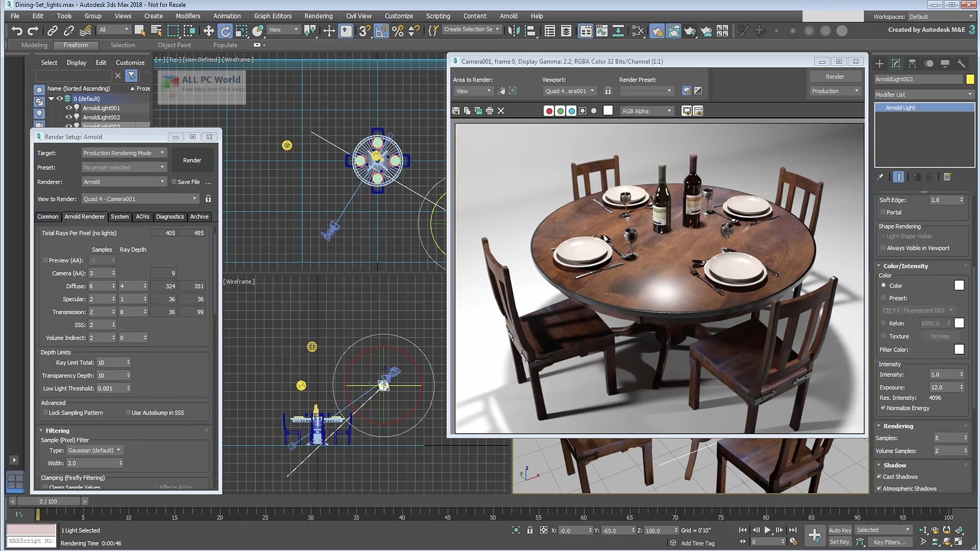This screenshot has height=551, width=980.
Task: Expand the Rendering section in Arnold Light panel
Action: point(898,425)
